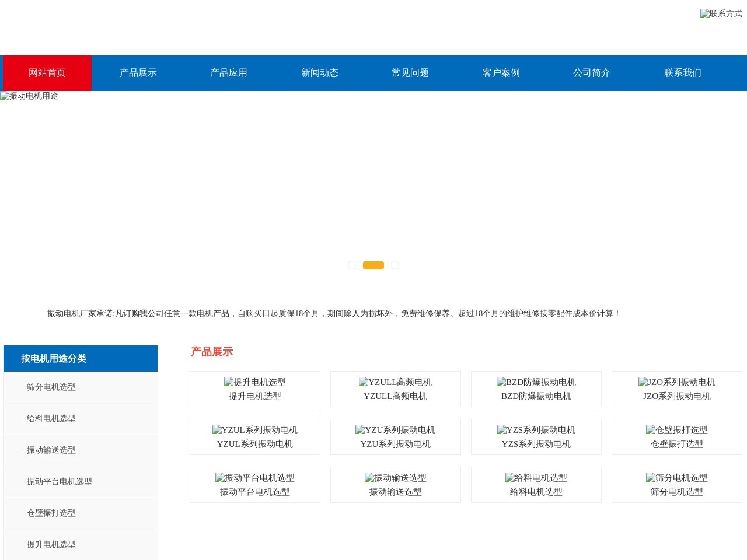Click the 联系方式 image in top right

[x=721, y=13]
